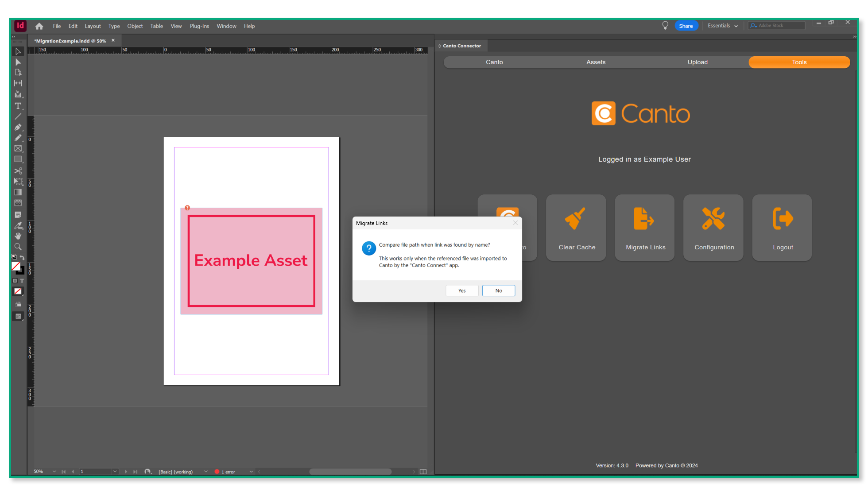This screenshot has height=496, width=868.
Task: Click Yes in Migrate Links dialog
Action: (461, 291)
